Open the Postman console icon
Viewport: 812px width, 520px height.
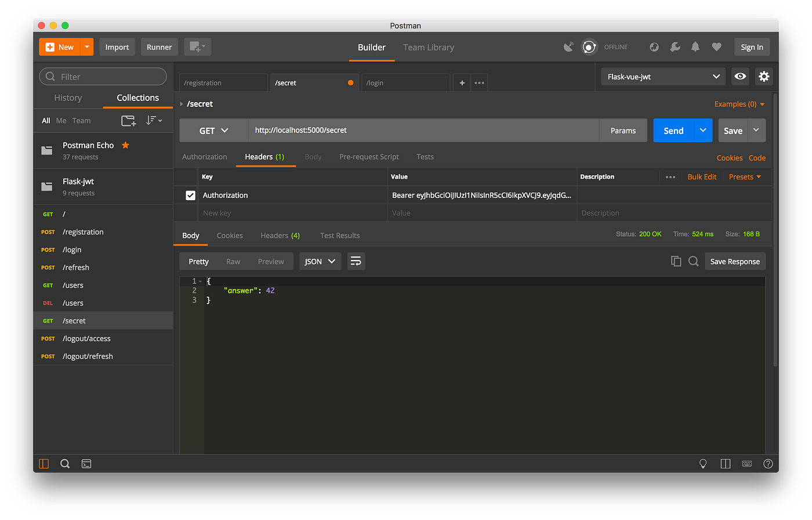[x=86, y=464]
